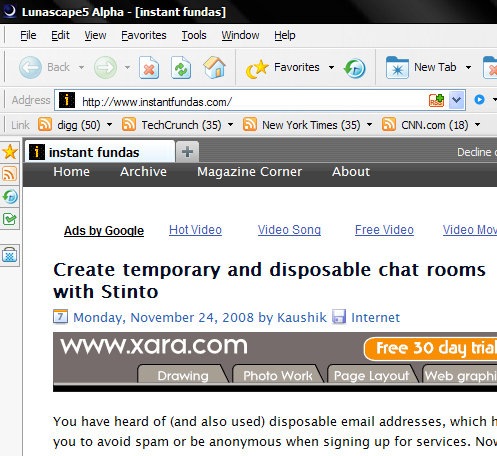The width and height of the screenshot is (497, 456).
Task: Click the Back navigation arrow icon
Action: (30, 67)
